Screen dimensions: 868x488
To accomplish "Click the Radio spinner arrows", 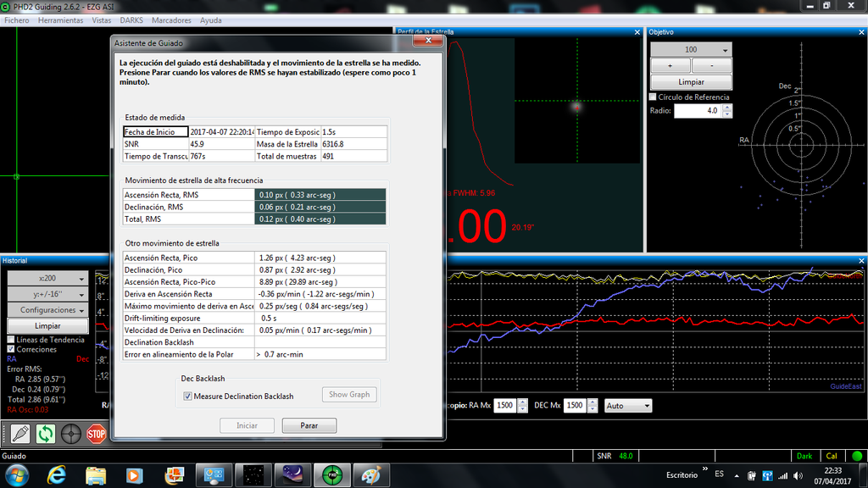I will (x=726, y=111).
